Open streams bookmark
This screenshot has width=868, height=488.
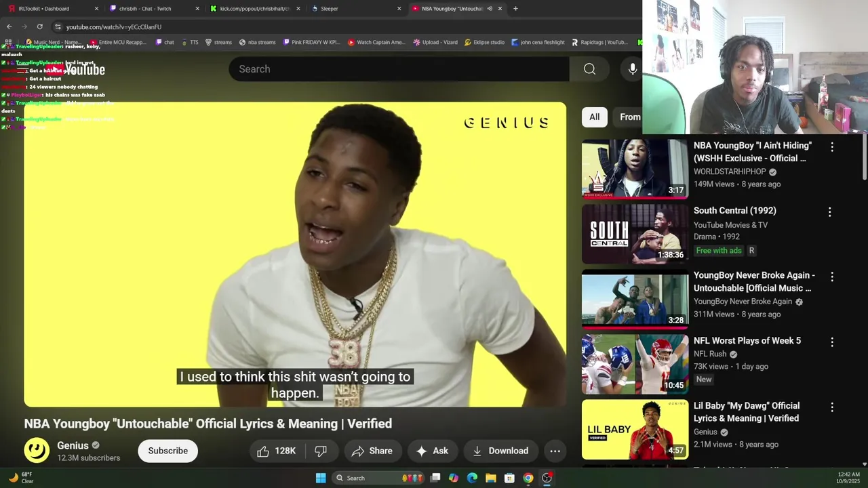(218, 42)
